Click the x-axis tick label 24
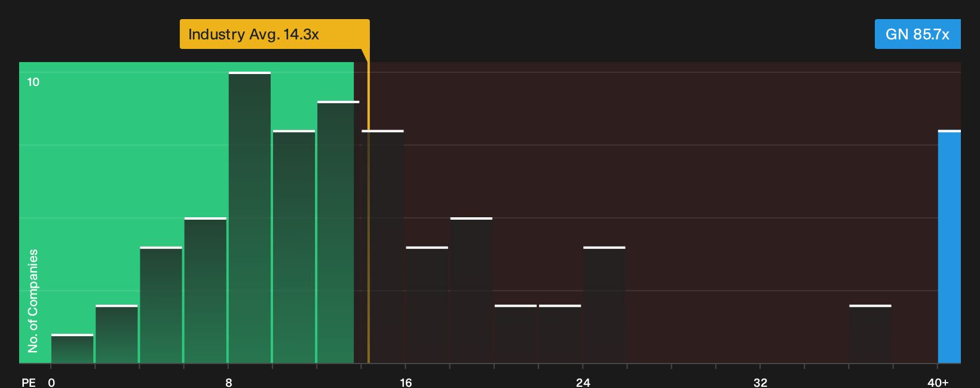Viewport: 980px width, 388px height. (x=583, y=382)
